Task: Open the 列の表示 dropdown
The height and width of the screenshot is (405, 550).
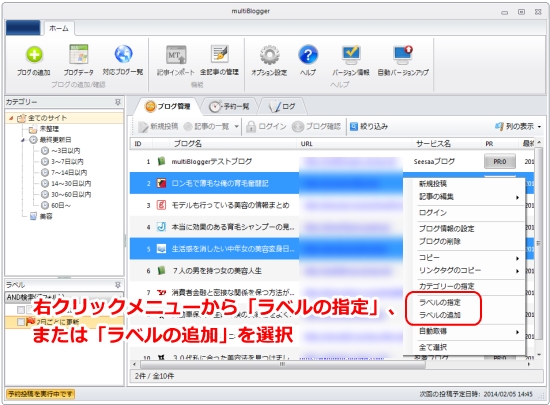Action: click(x=518, y=126)
